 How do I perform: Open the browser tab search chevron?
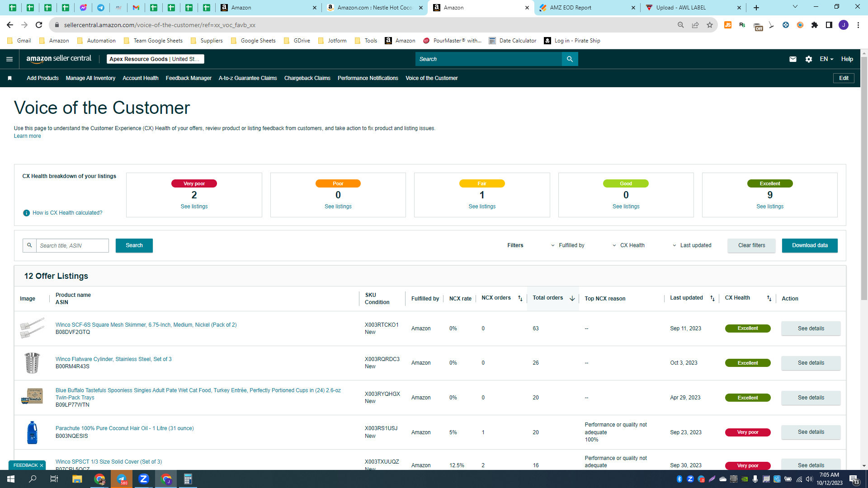pos(795,7)
